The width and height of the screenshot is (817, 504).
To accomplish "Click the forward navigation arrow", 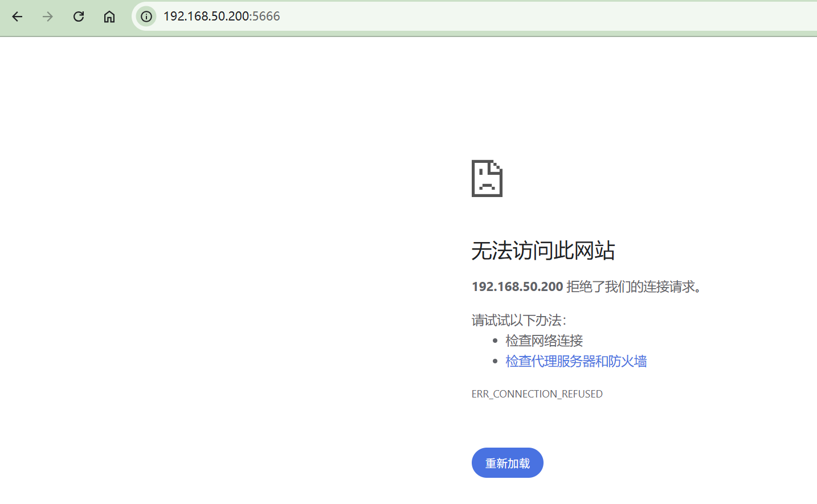I will coord(47,17).
